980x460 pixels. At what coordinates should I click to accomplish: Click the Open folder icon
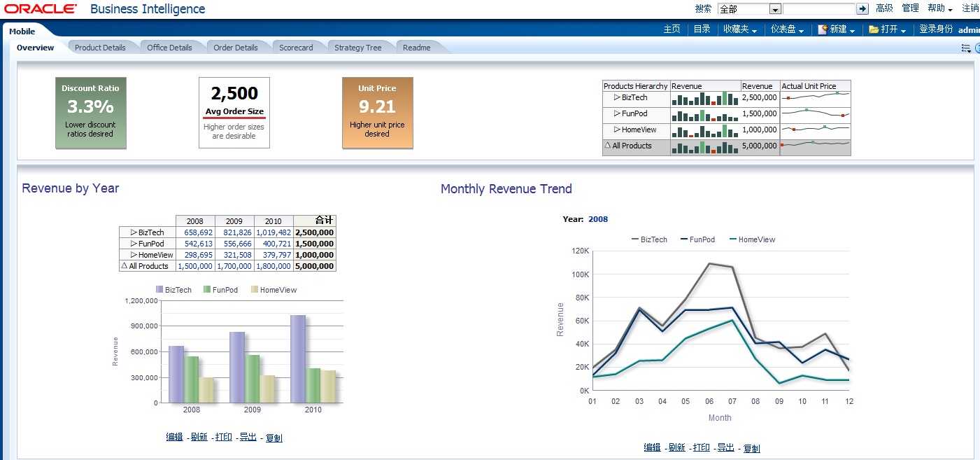(x=874, y=29)
